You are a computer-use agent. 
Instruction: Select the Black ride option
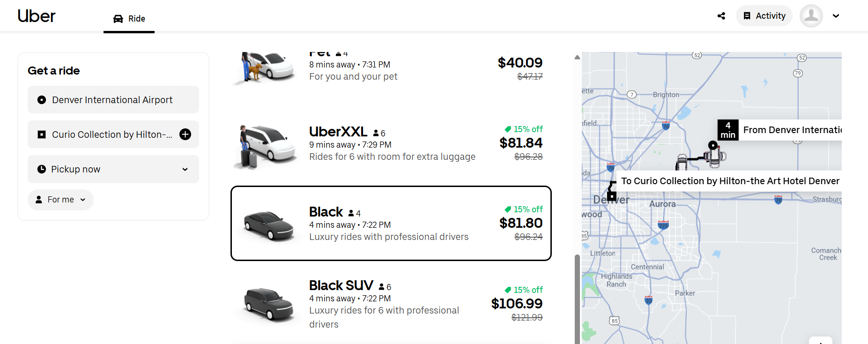click(x=391, y=223)
